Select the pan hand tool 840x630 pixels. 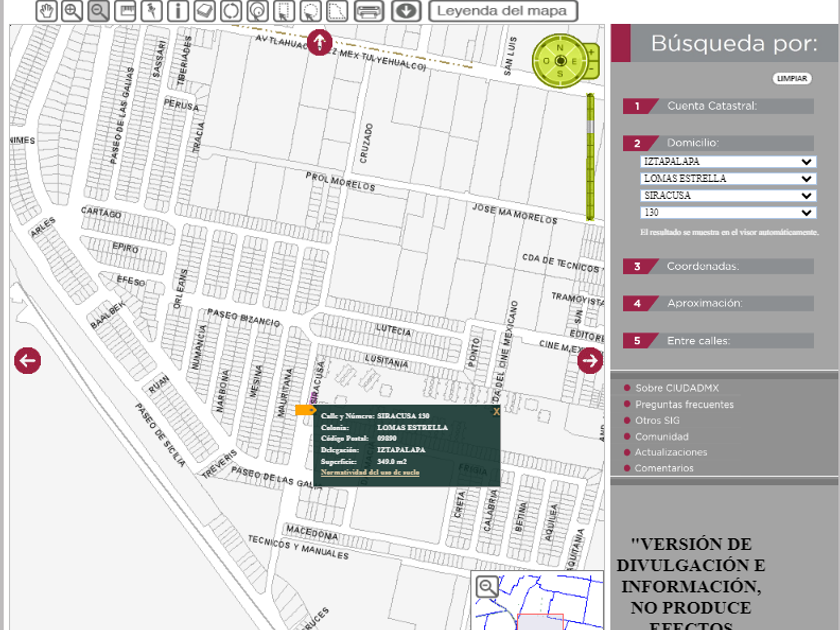47,11
